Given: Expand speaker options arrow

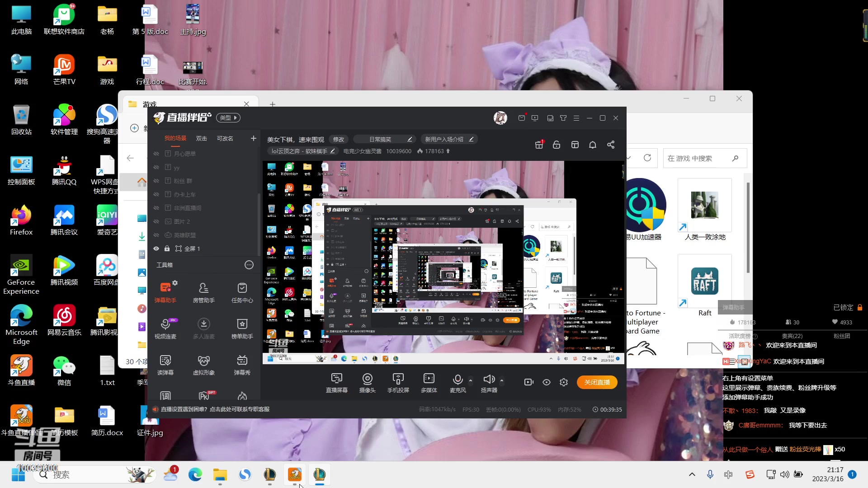Looking at the screenshot, I should (x=502, y=380).
